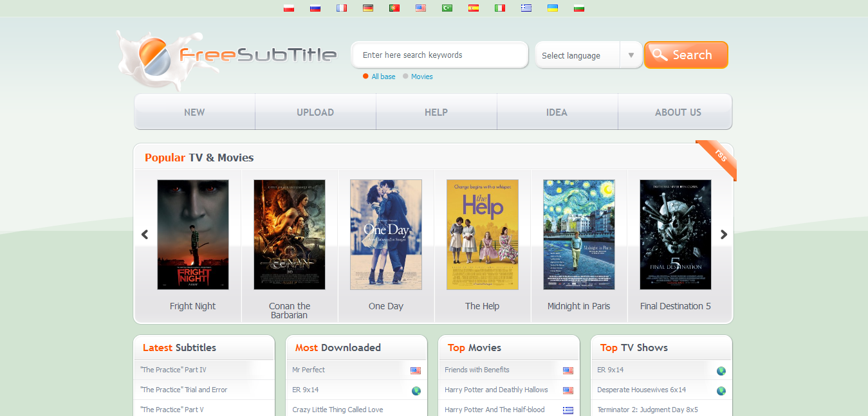Select the 'Movies' search option

[418, 77]
